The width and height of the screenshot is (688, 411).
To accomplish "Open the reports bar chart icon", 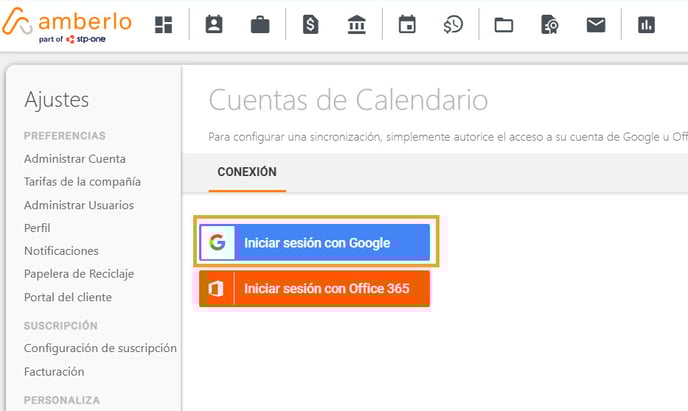I will point(646,25).
